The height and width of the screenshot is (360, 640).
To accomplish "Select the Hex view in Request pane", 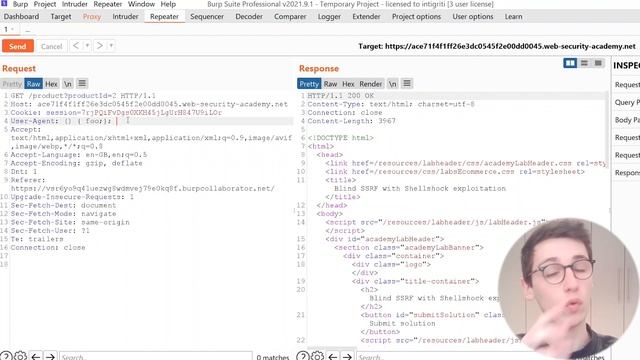I will 51,84.
